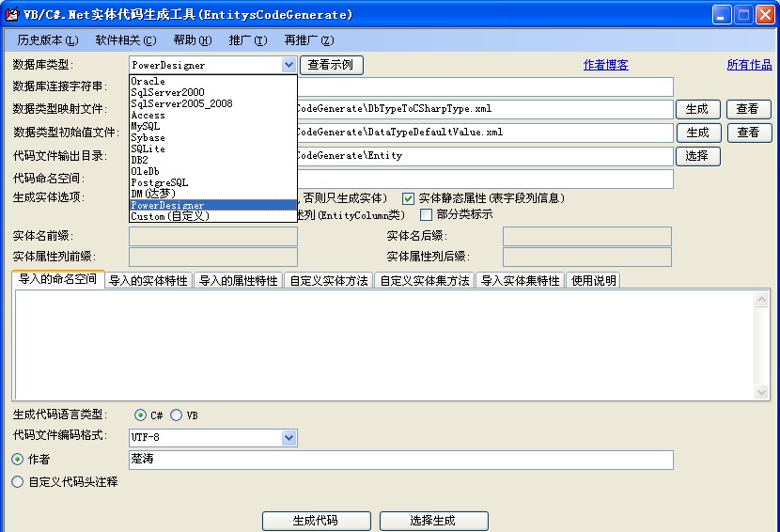Select PostgreSQL option
This screenshot has width=780, height=532.
point(213,182)
